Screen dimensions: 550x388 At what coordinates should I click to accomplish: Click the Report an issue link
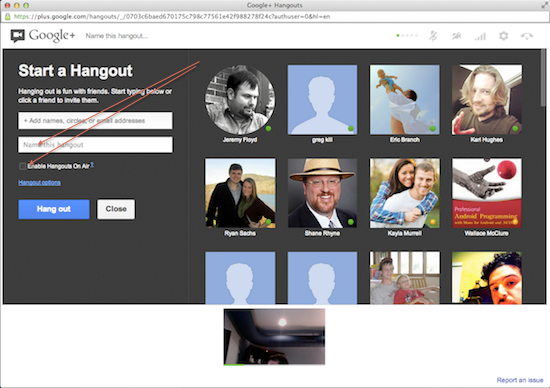point(520,380)
